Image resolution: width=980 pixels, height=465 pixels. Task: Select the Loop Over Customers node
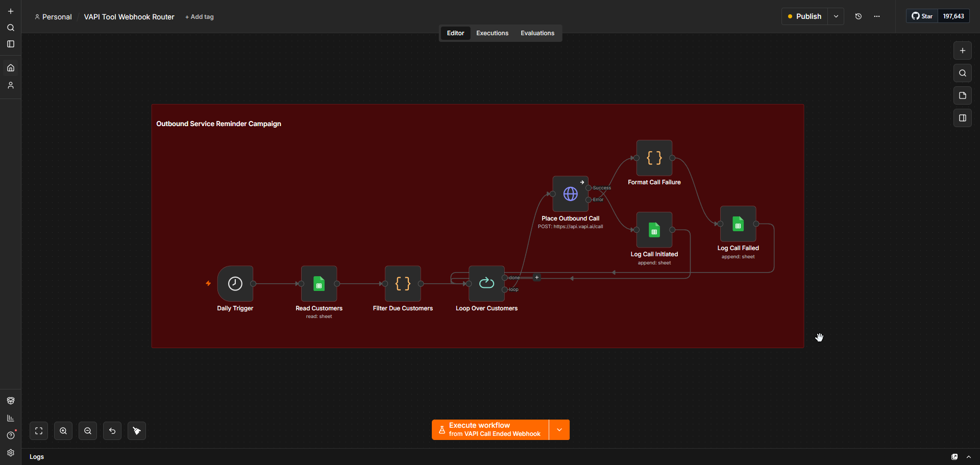486,283
